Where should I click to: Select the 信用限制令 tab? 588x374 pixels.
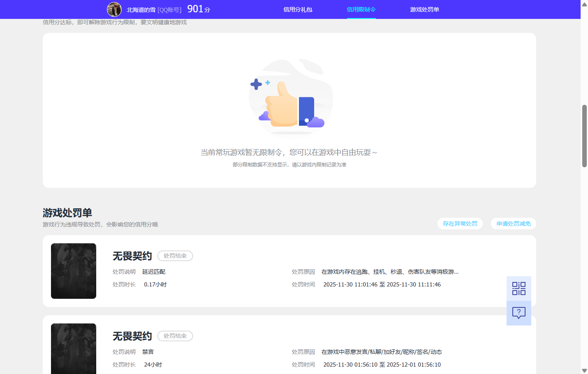(361, 9)
